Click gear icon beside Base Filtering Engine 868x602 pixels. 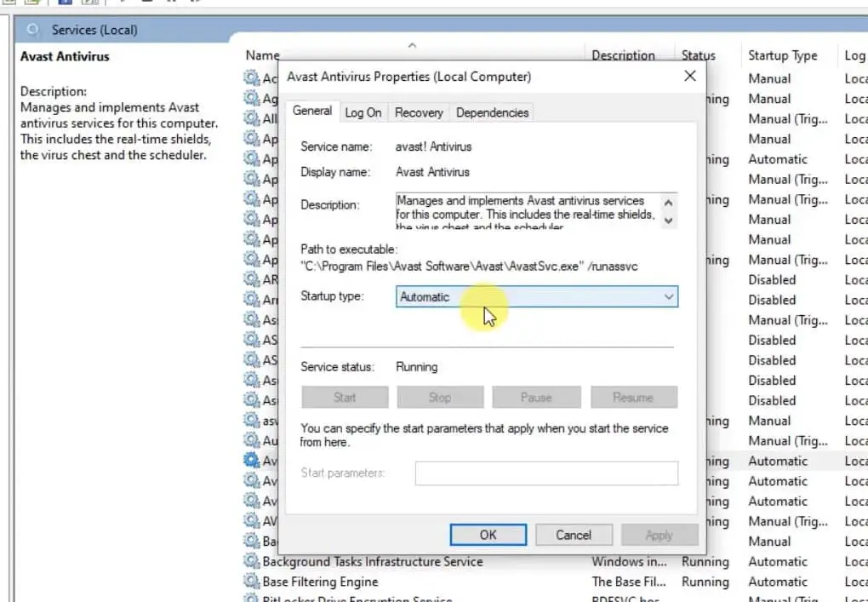pos(251,582)
